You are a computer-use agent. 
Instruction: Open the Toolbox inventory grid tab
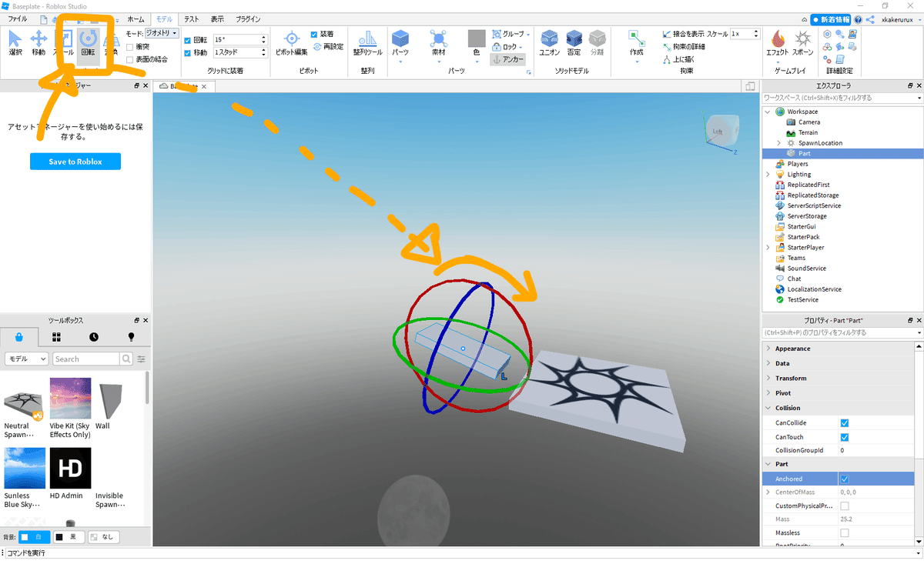[x=56, y=337]
